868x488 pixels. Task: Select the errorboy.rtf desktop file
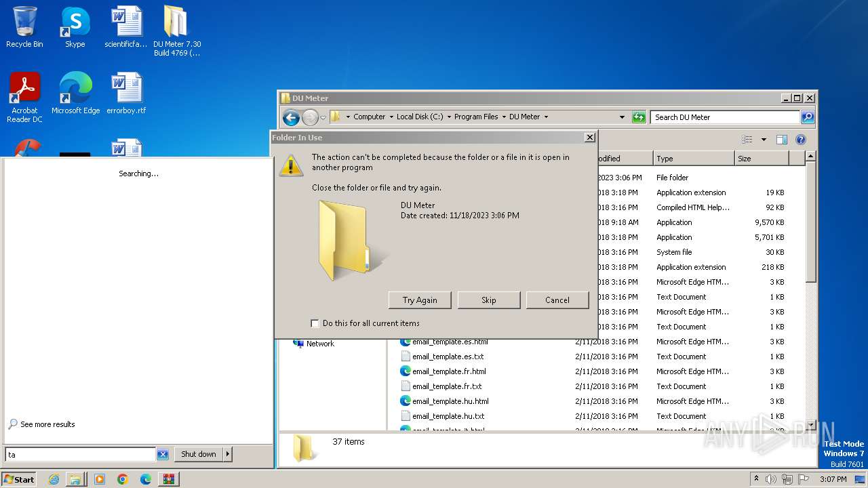(x=126, y=94)
